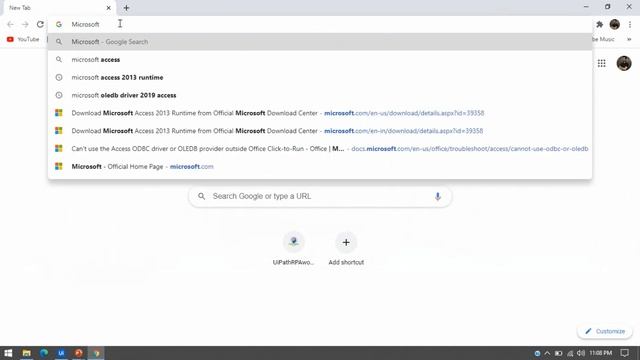Reload the current page
Image resolution: width=640 pixels, height=360 pixels.
[40, 24]
